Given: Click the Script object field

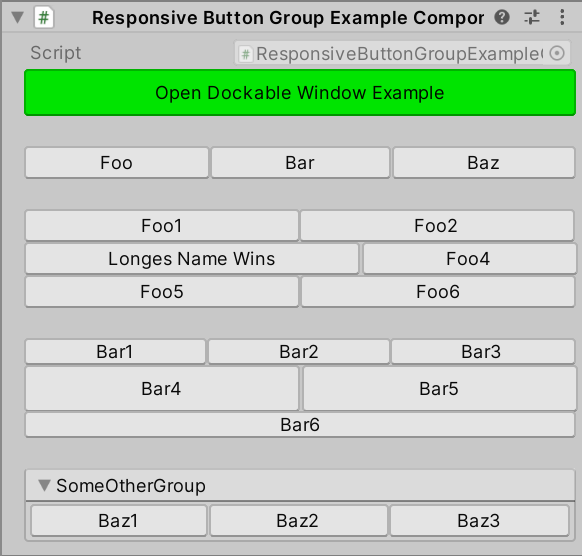Looking at the screenshot, I should 402,53.
